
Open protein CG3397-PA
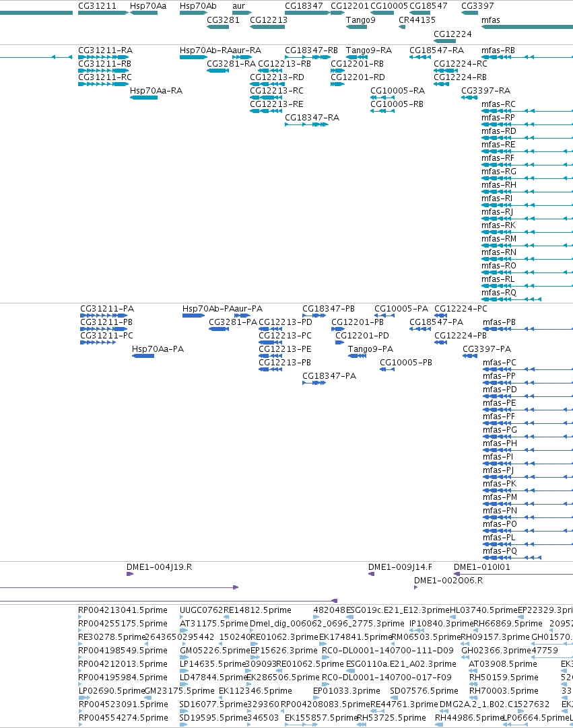click(x=470, y=356)
